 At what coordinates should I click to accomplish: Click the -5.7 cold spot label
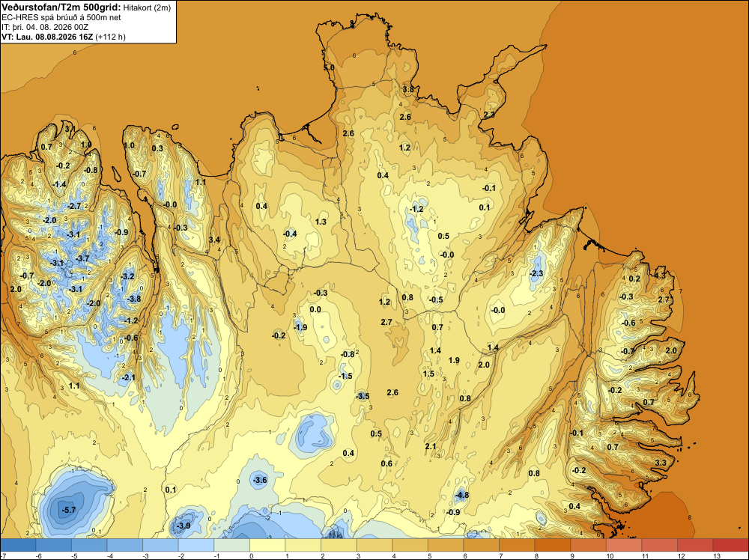[69, 511]
